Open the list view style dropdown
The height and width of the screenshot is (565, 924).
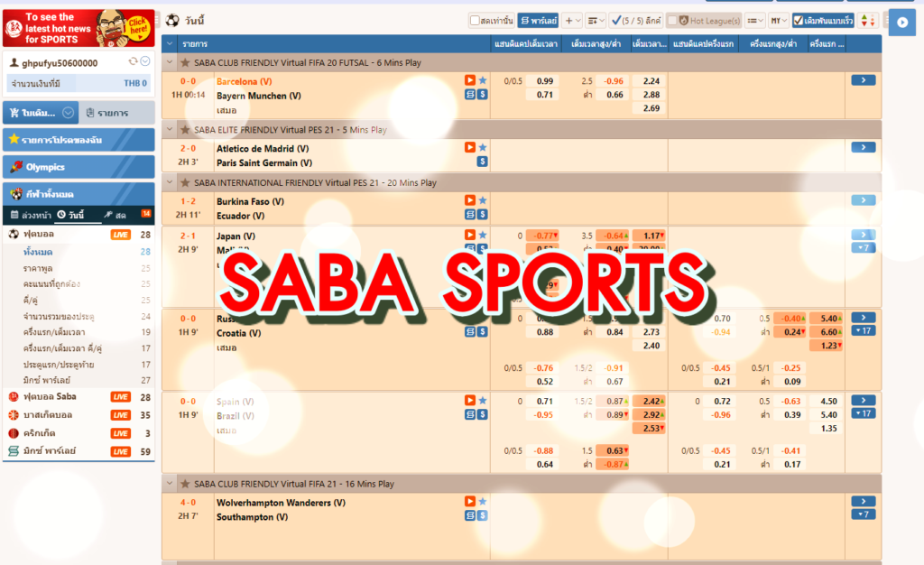tap(755, 21)
